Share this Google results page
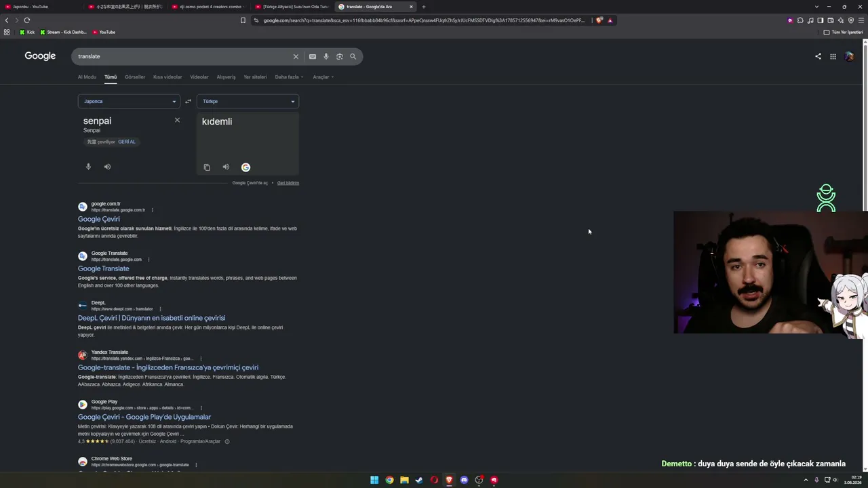868x488 pixels. click(818, 56)
